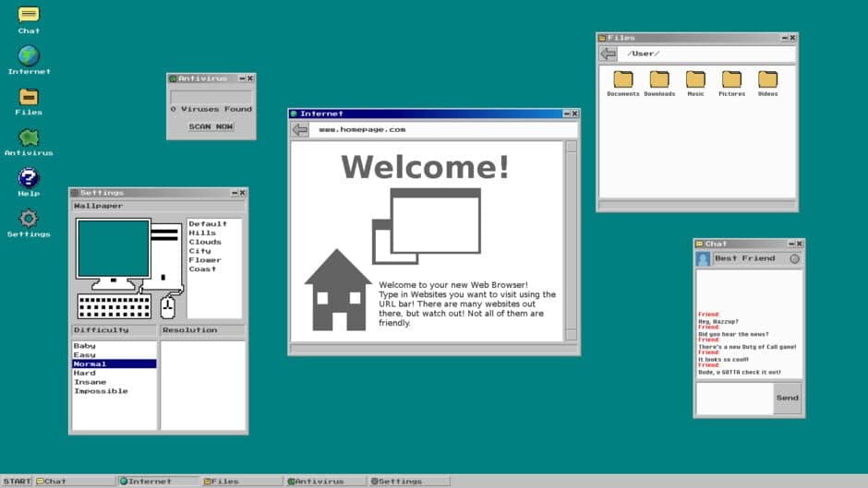
Task: Click 'Dude, u GOTTA check it out!' message
Action: (739, 373)
